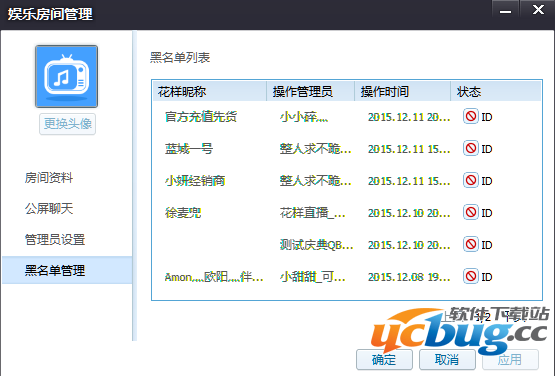Sort by the 操作管理员 column header
Image resolution: width=555 pixels, height=376 pixels.
pyautogui.click(x=310, y=92)
